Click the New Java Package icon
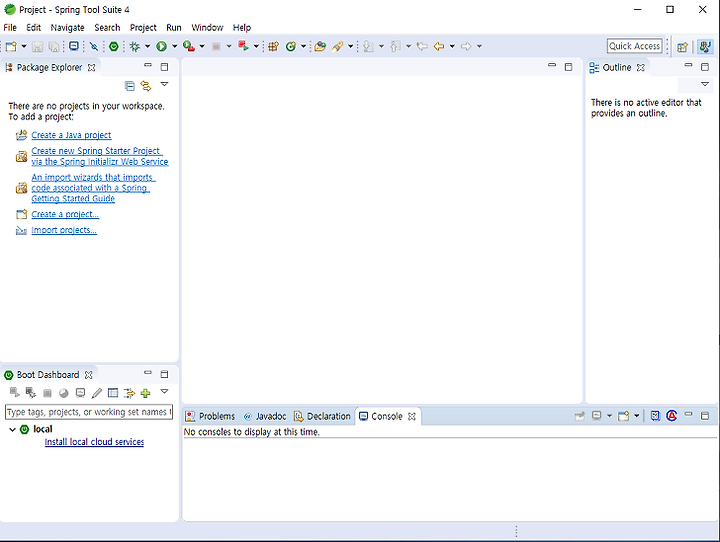Screen dimensions: 720x542 click(274, 46)
